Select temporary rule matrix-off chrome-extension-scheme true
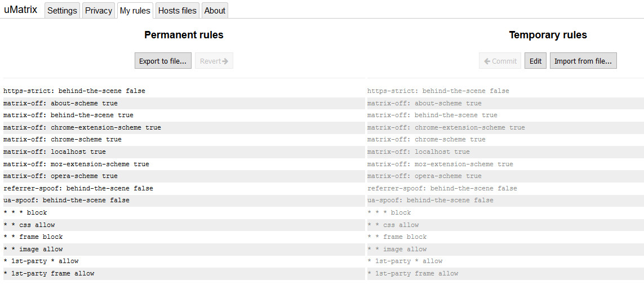This screenshot has height=289, width=644. 446,127
